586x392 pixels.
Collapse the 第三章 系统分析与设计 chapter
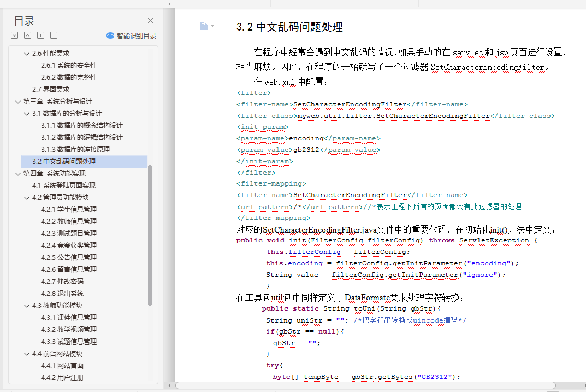tap(17, 102)
